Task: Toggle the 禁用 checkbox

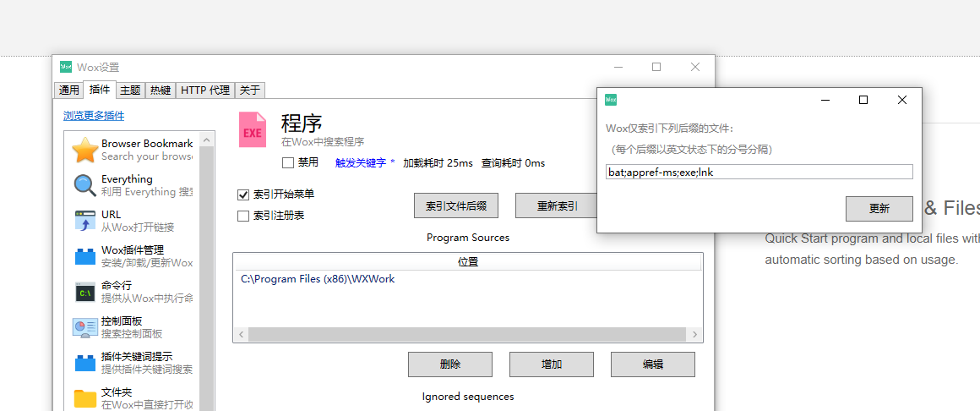Action: tap(288, 162)
